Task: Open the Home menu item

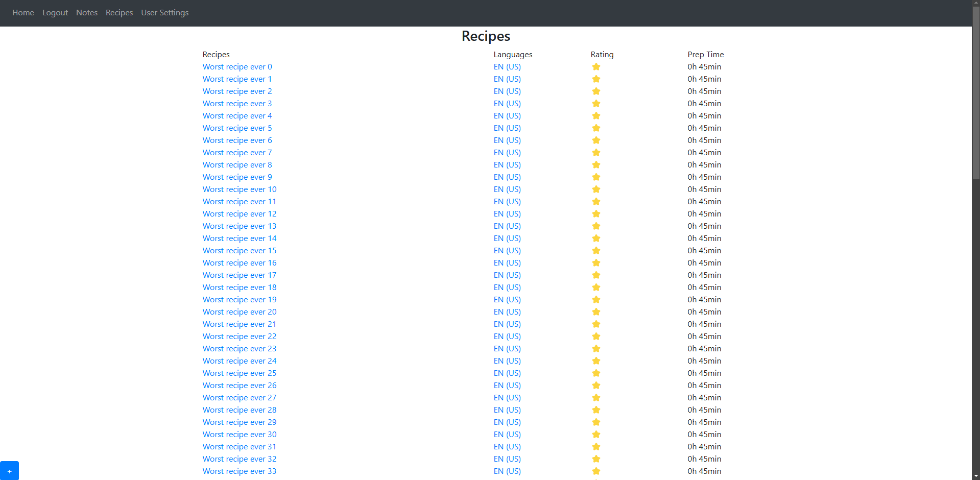Action: [x=23, y=13]
